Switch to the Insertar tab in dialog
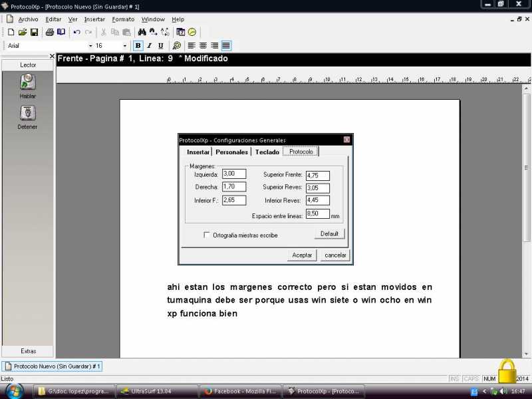Viewport: 532px width, 399px height. pyautogui.click(x=198, y=152)
